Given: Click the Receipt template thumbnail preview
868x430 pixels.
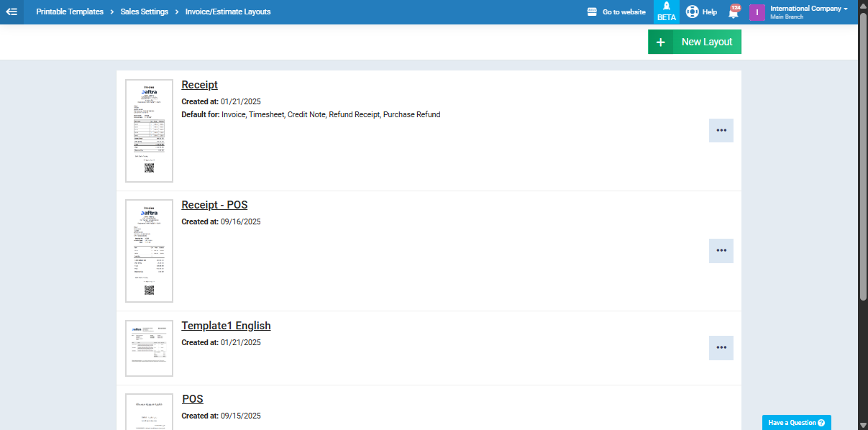Looking at the screenshot, I should [x=149, y=131].
